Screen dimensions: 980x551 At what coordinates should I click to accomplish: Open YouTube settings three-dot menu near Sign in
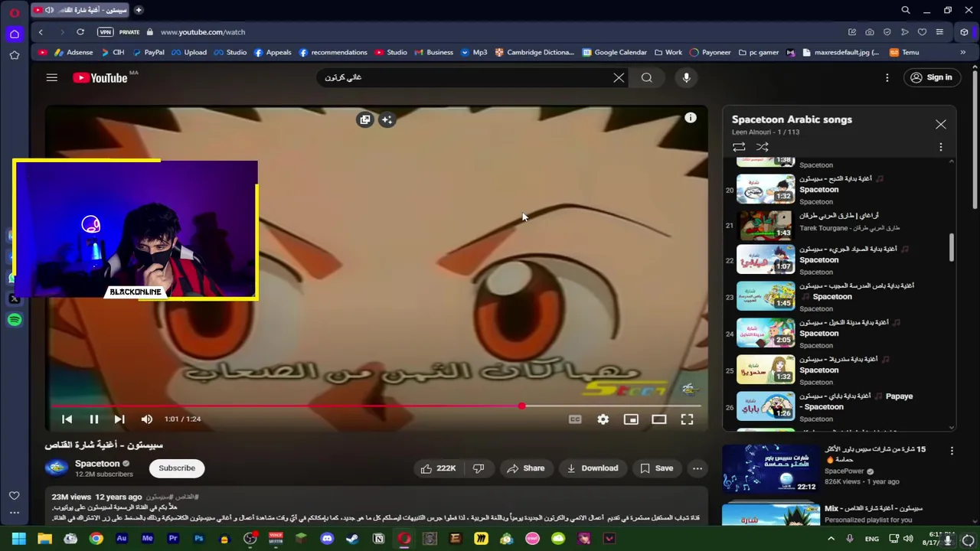coord(887,77)
